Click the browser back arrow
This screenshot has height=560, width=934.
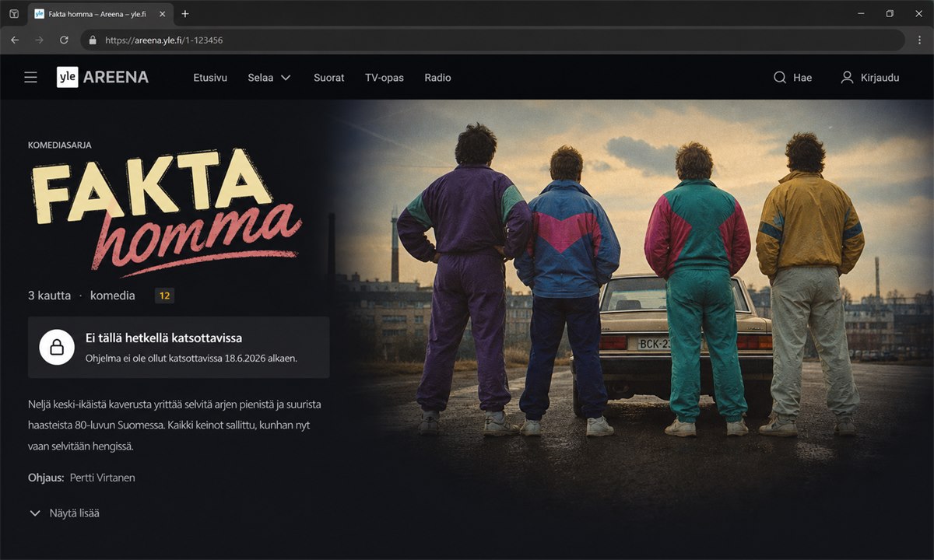[x=14, y=40]
